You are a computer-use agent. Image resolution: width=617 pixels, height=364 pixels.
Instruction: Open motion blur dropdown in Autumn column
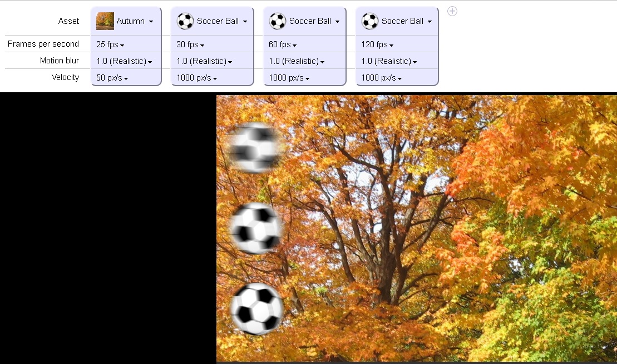click(x=124, y=61)
